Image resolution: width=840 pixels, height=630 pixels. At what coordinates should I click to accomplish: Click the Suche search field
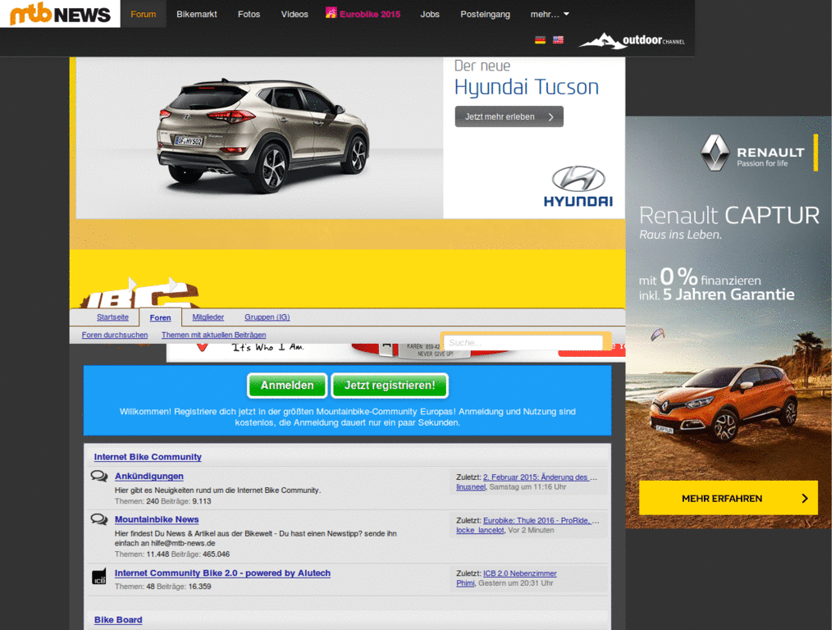point(523,343)
